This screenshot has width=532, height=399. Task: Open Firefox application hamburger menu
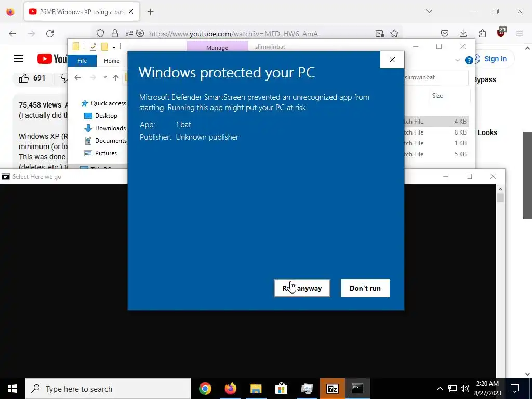pos(520,33)
